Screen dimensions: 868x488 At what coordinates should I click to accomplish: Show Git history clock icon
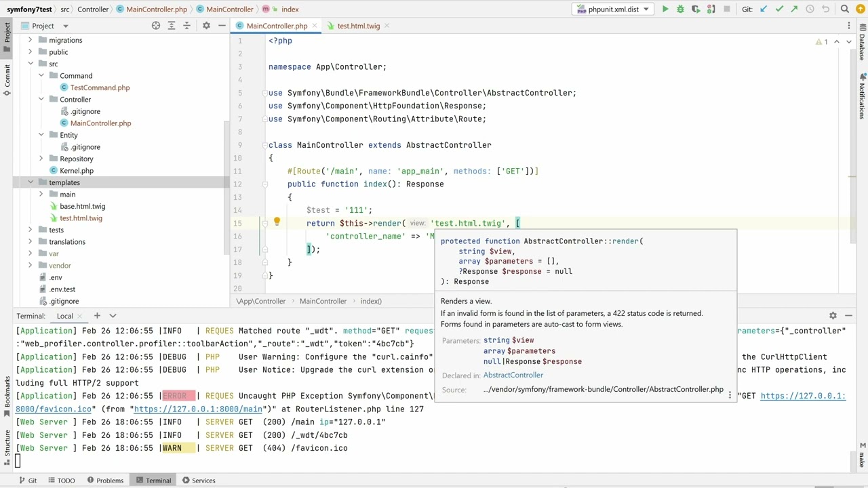tap(810, 9)
